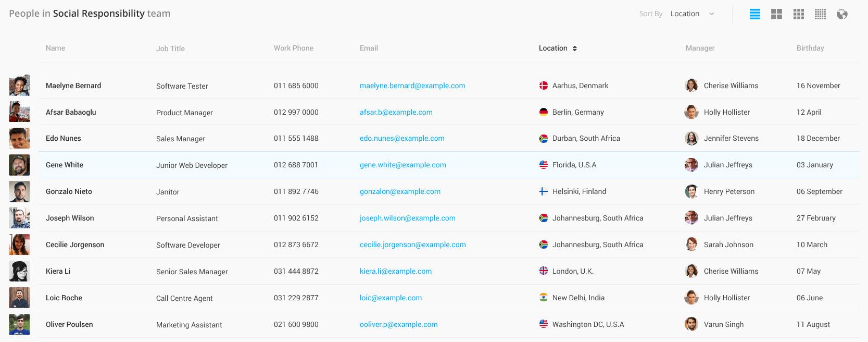This screenshot has width=868, height=342.
Task: Open Afsar Babaoglu's profile photo
Action: coord(19,112)
